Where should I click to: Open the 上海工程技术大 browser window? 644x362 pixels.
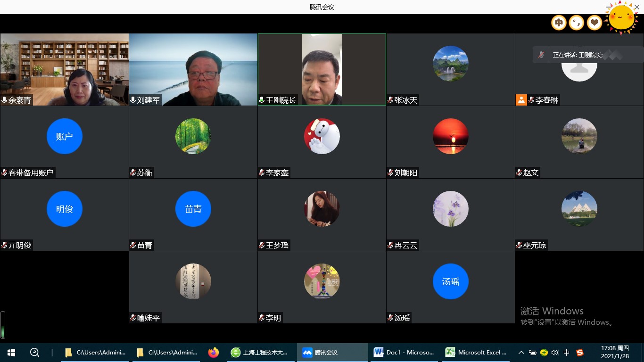260,352
